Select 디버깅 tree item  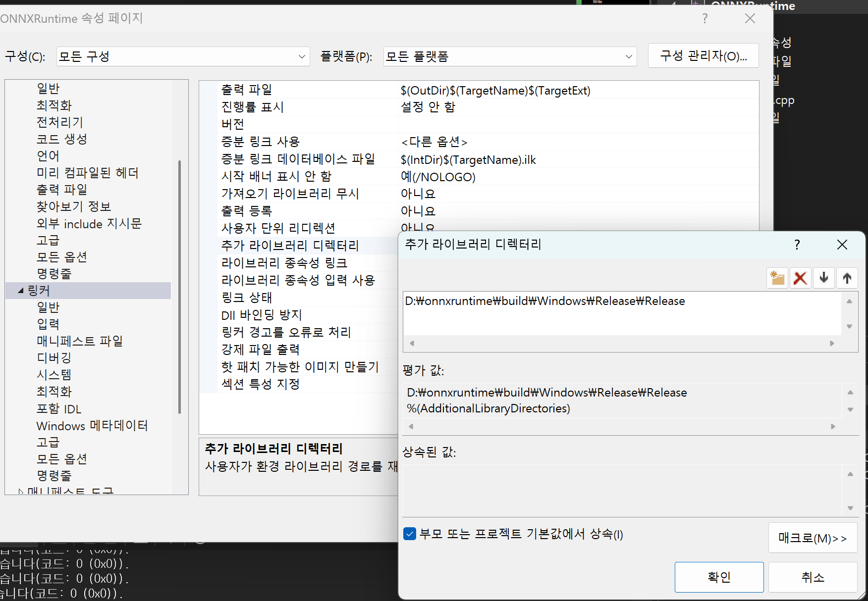(x=54, y=358)
